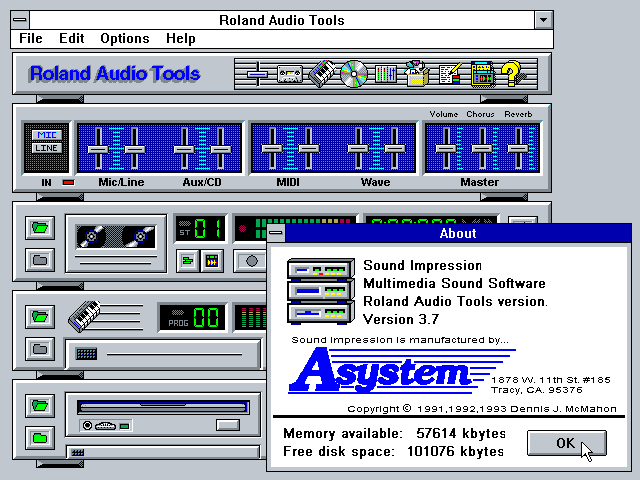Click the solid green folder icon on CD deck
Viewport: 640px width, 480px height.
pyautogui.click(x=40, y=438)
